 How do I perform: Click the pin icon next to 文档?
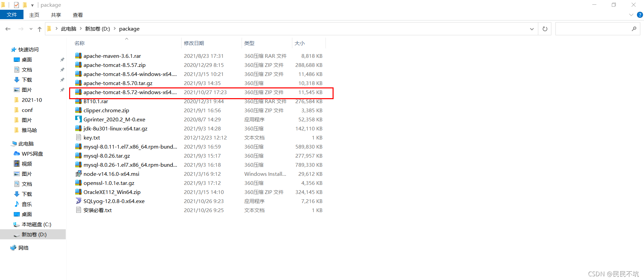62,70
